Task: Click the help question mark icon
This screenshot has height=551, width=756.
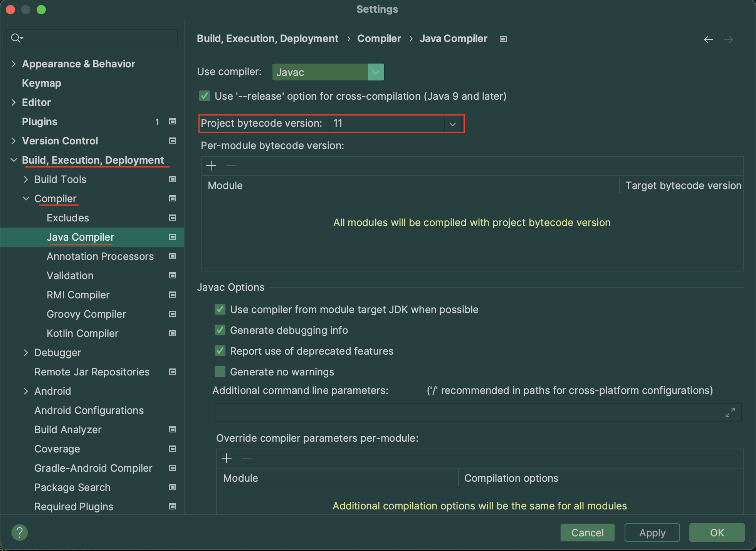Action: click(x=20, y=533)
